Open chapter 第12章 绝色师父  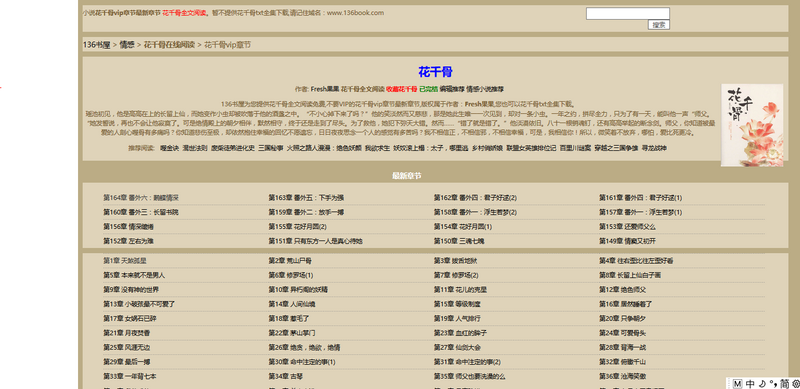(x=622, y=289)
